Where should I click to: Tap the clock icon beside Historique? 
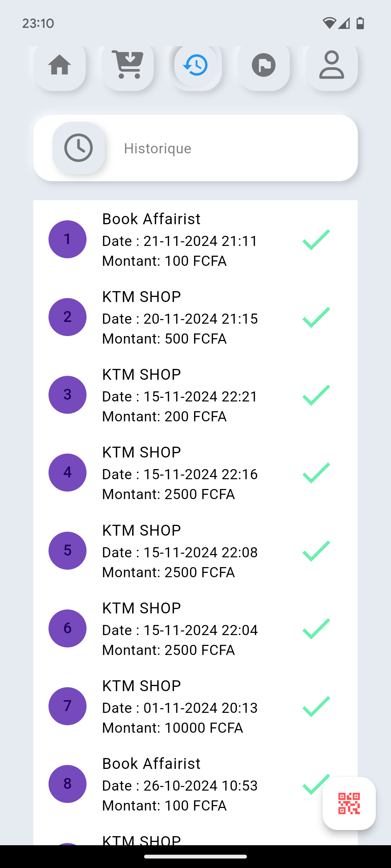tap(79, 148)
